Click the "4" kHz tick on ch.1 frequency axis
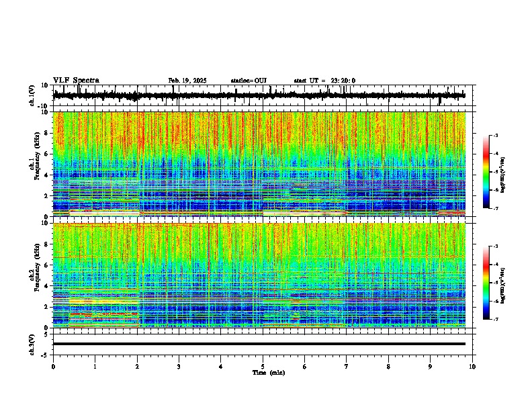Image resolution: width=532 pixels, height=411 pixels. tap(46, 175)
